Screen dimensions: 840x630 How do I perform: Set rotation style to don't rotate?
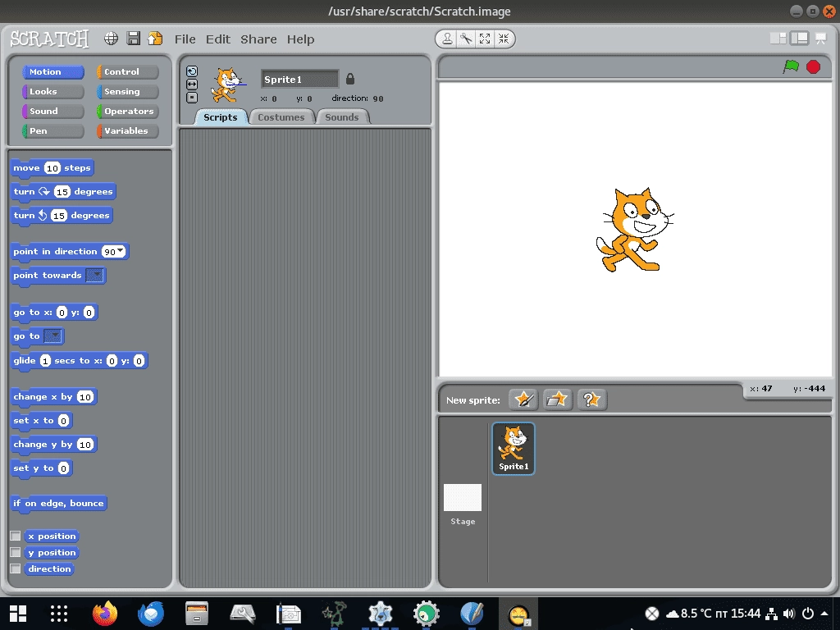192,98
